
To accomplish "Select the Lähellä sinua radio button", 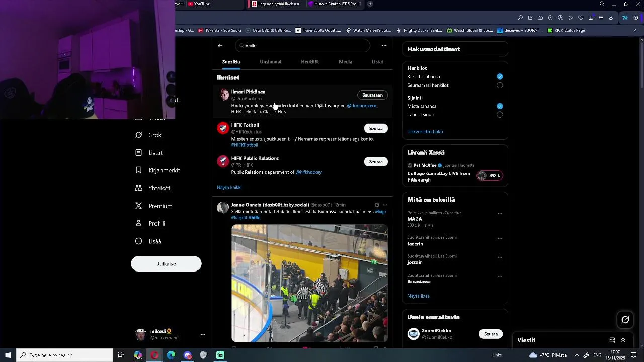I will pyautogui.click(x=500, y=115).
